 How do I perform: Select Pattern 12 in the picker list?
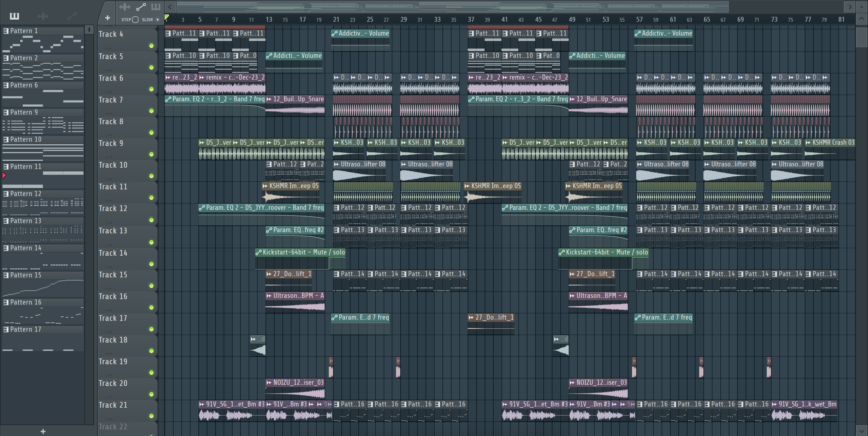pos(43,194)
